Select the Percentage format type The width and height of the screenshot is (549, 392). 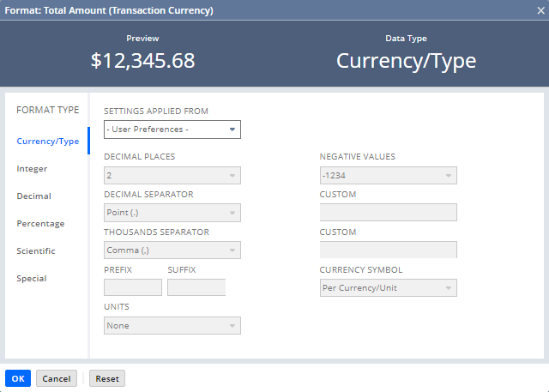(40, 224)
